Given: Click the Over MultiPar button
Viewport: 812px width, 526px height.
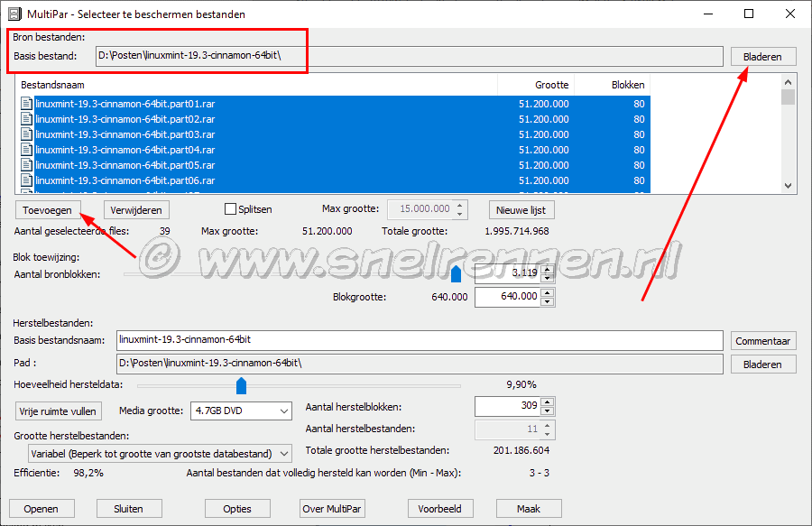Looking at the screenshot, I should point(332,509).
